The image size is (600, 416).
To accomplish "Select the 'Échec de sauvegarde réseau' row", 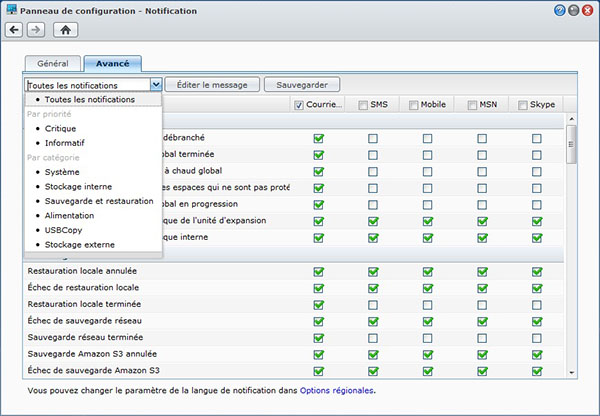I will [293, 321].
